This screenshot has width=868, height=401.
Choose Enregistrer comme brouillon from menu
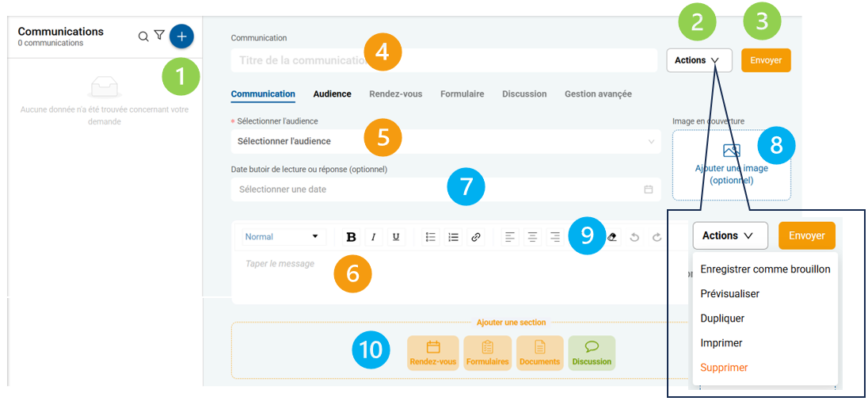pyautogui.click(x=766, y=269)
